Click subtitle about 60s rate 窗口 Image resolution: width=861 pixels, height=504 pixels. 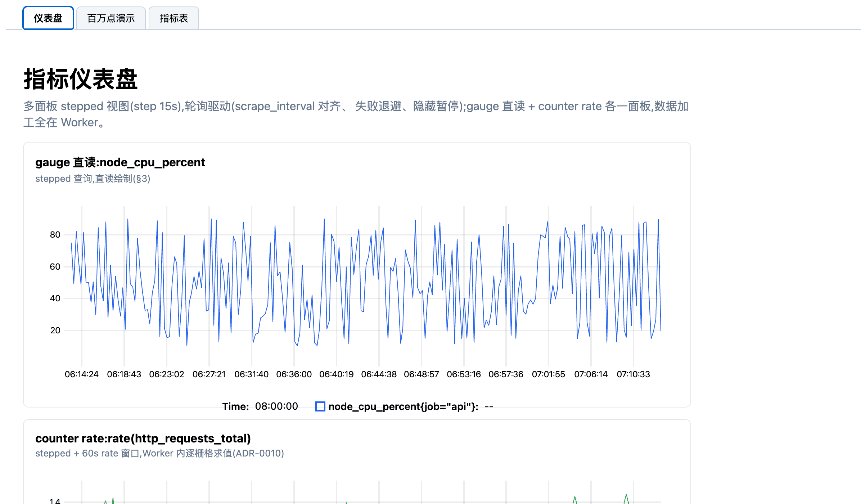(x=159, y=453)
